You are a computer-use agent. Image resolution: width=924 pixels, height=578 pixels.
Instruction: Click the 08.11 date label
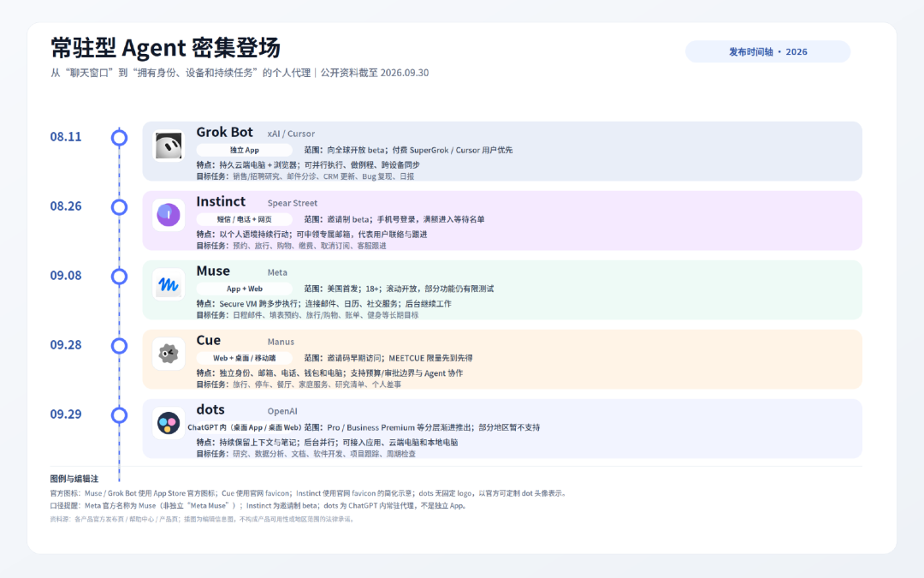pyautogui.click(x=65, y=137)
